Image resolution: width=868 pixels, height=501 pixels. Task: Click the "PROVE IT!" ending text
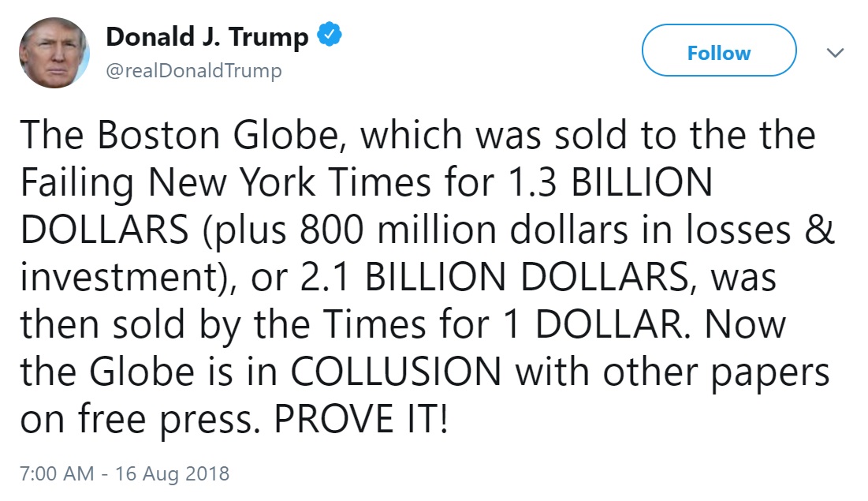pos(361,418)
